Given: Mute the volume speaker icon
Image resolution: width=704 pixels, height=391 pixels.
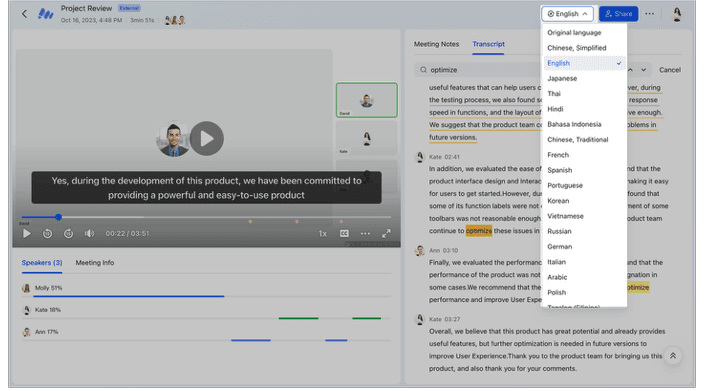Looking at the screenshot, I should [x=90, y=233].
